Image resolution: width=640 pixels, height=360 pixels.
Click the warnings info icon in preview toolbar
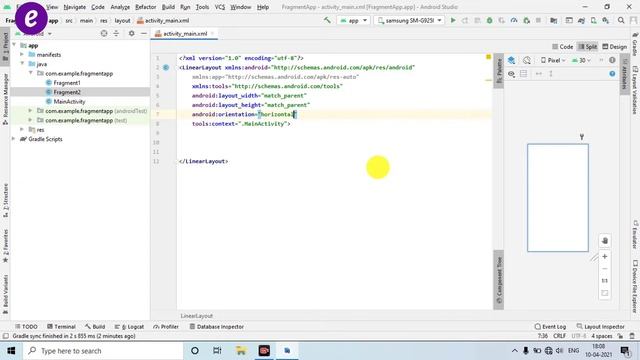point(612,60)
